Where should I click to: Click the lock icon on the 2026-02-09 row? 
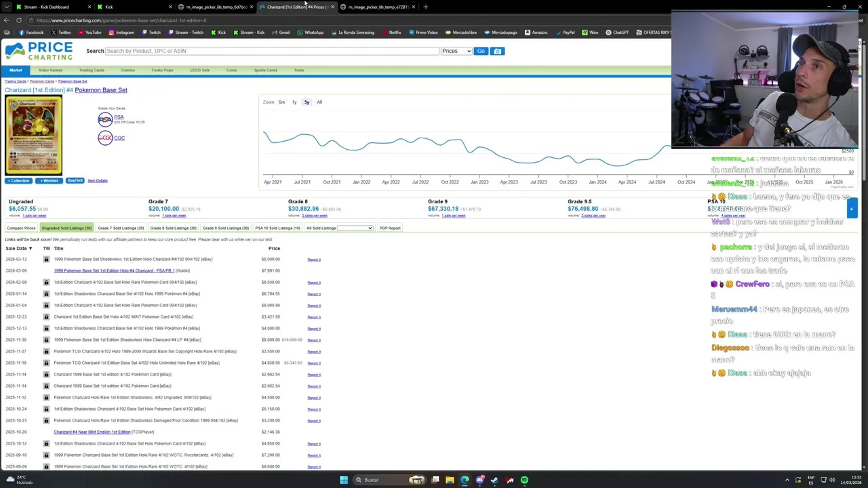click(46, 283)
